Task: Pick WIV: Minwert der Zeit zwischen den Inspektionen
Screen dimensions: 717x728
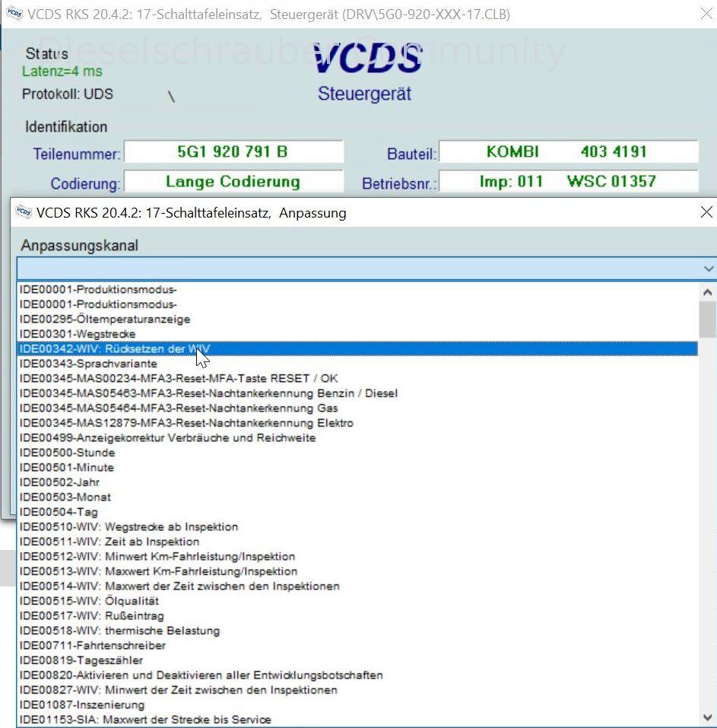Action: (357, 691)
